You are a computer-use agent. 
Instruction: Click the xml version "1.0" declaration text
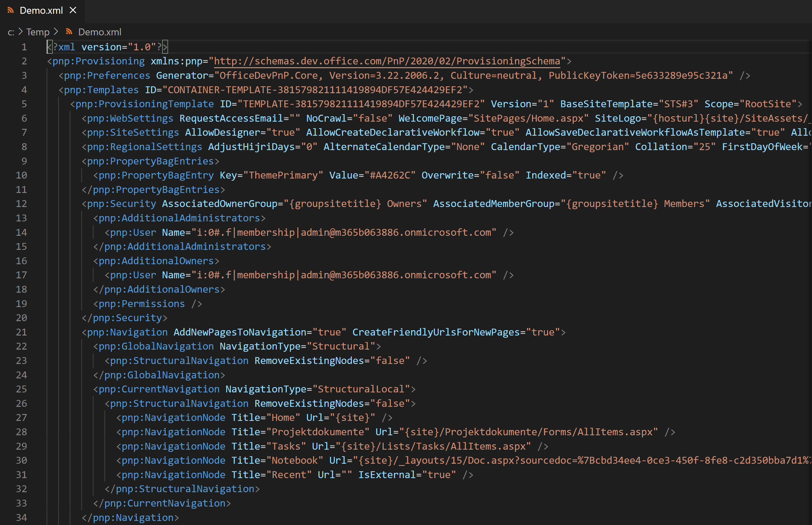[x=107, y=47]
